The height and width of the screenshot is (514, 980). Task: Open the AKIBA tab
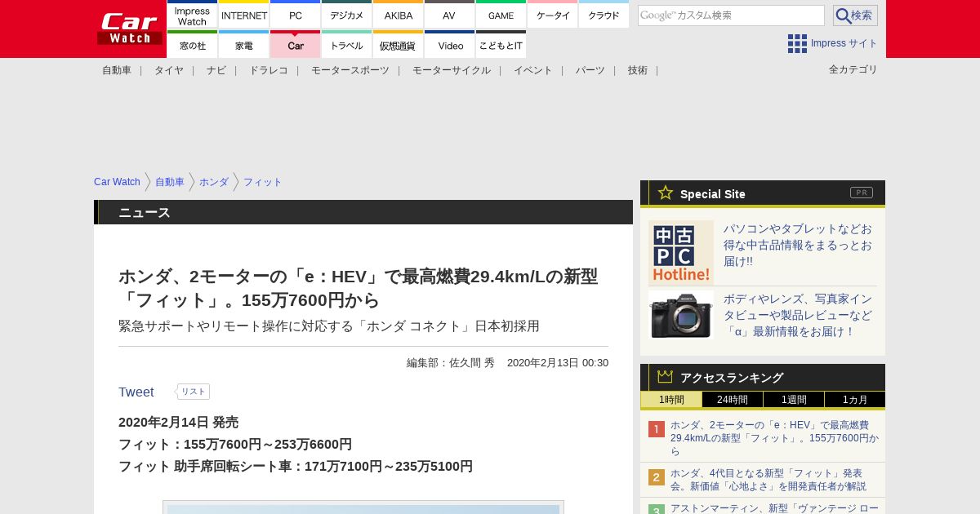399,15
